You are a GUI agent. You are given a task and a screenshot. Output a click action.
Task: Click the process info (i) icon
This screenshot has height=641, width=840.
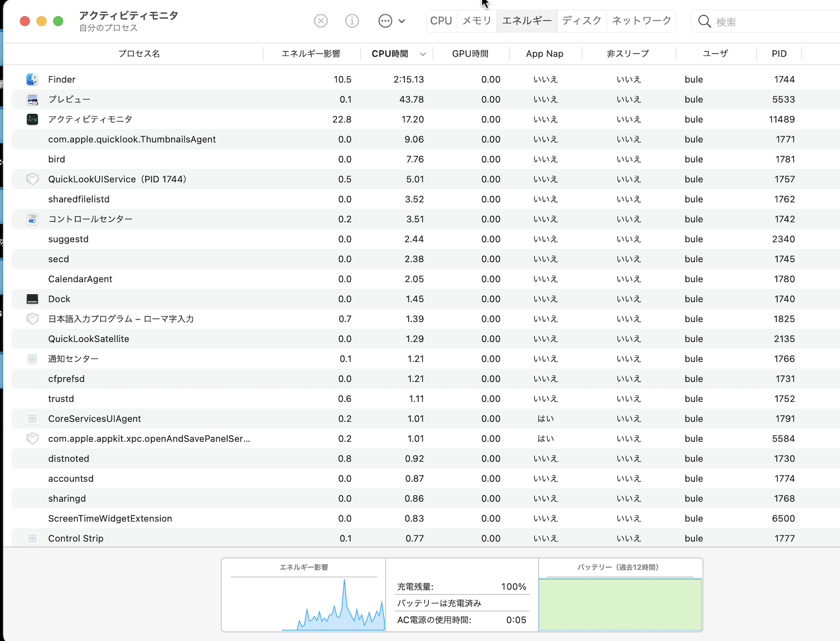click(x=352, y=21)
